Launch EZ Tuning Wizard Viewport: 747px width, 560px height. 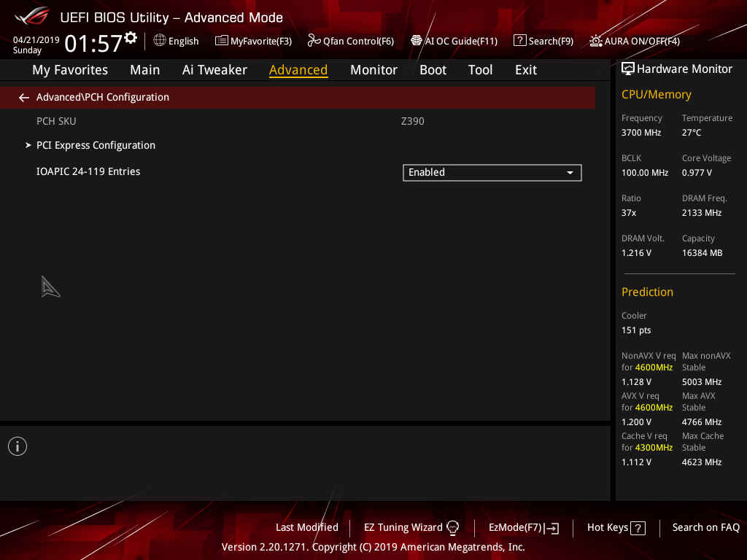coord(411,528)
